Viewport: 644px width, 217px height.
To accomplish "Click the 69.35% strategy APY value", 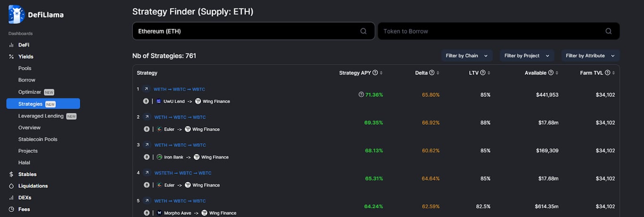I will click(x=374, y=123).
